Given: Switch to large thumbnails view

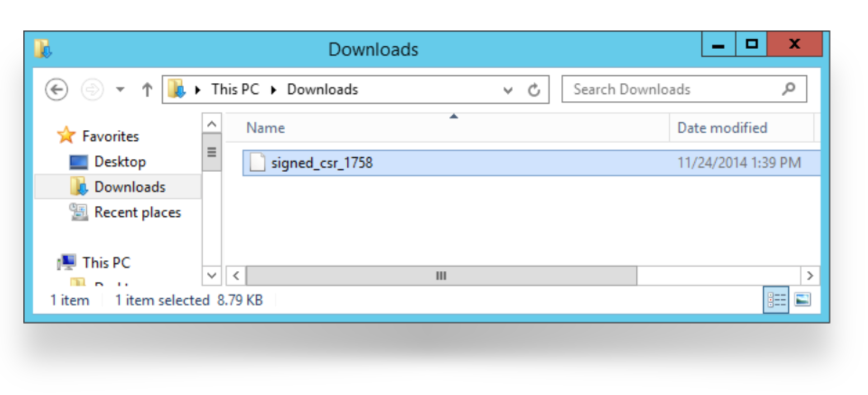Looking at the screenshot, I should click(x=802, y=300).
